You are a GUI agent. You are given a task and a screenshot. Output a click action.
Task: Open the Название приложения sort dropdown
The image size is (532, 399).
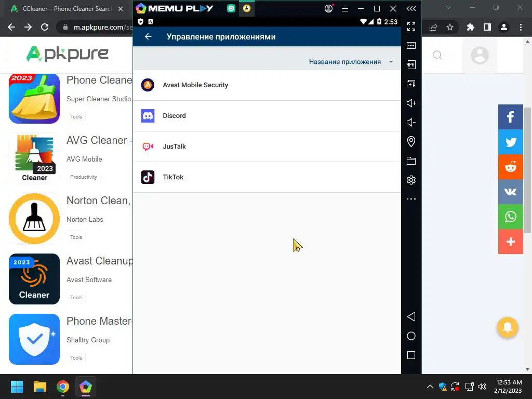351,62
